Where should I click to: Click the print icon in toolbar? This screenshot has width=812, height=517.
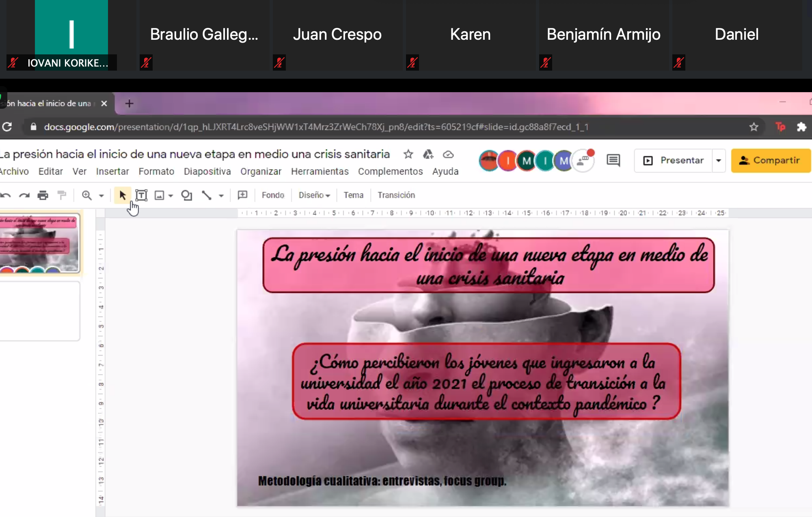pyautogui.click(x=43, y=195)
